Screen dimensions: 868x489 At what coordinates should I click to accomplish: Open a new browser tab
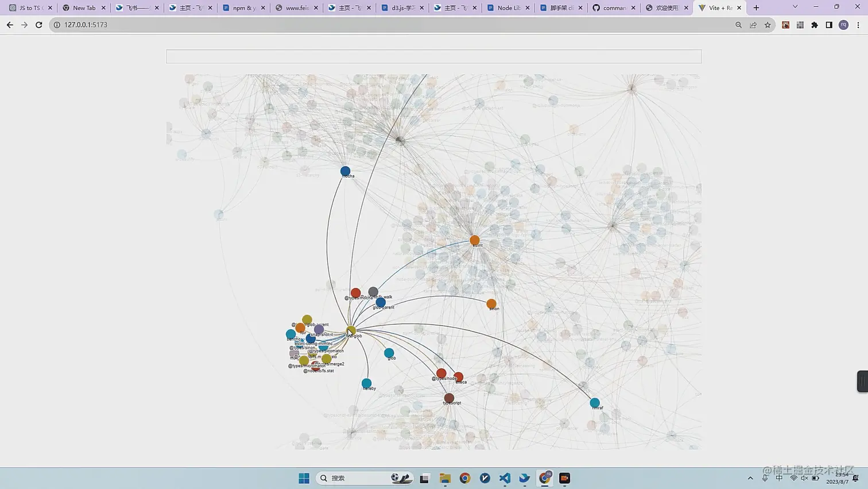point(756,7)
